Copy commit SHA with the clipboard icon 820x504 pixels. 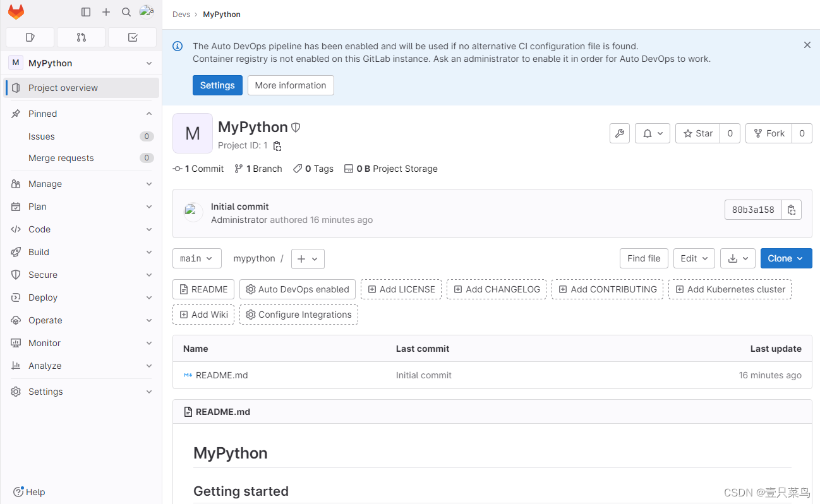click(792, 210)
